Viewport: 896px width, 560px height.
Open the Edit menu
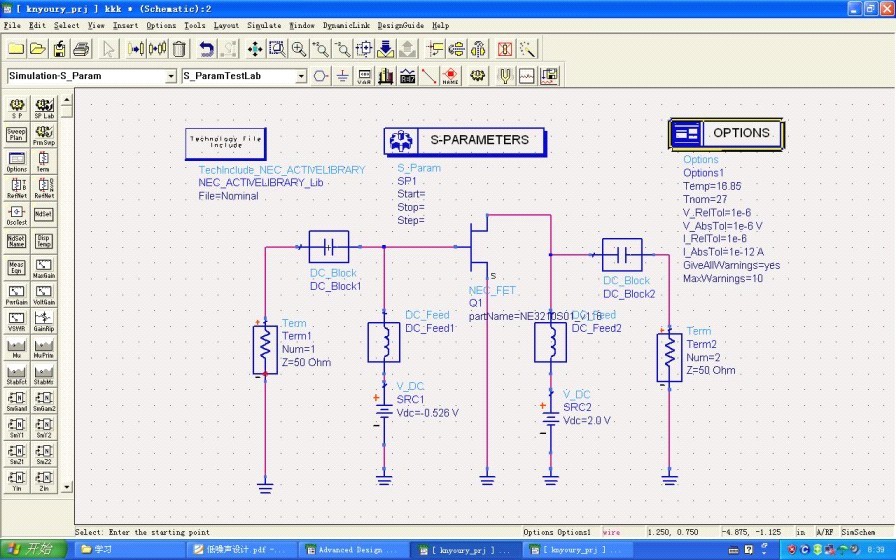coord(37,25)
